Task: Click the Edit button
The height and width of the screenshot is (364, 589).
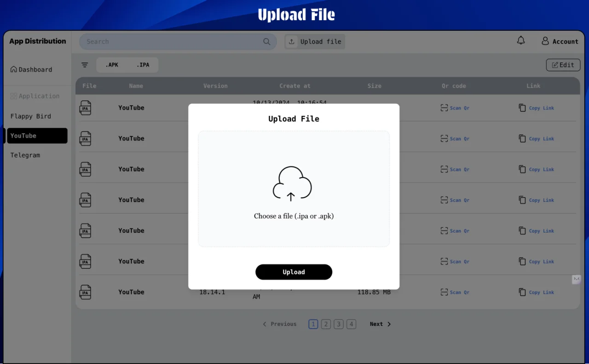Action: click(x=563, y=65)
